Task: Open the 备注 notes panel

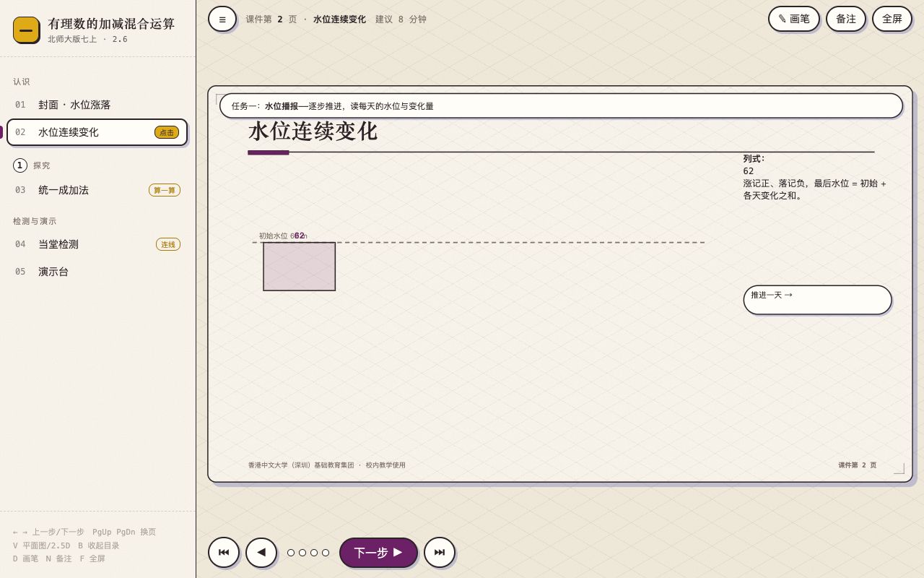Action: 846,19
